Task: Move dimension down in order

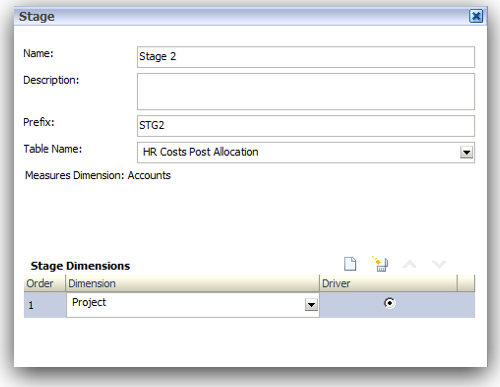Action: (439, 264)
